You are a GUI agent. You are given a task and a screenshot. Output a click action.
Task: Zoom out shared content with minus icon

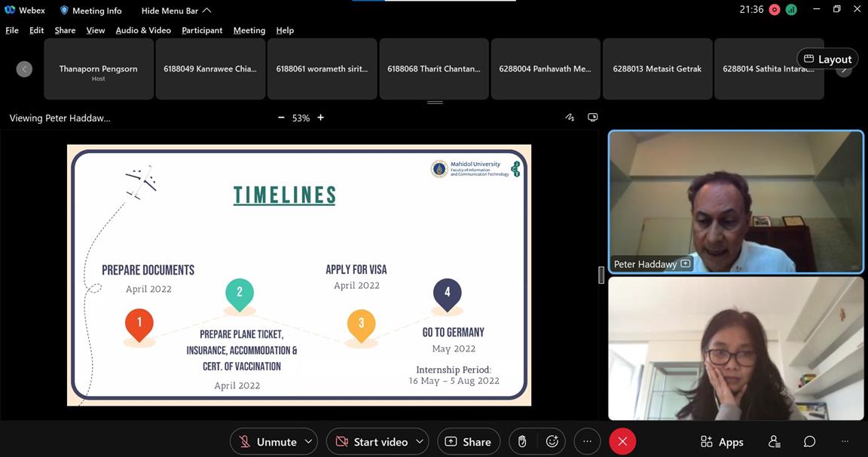pos(281,118)
